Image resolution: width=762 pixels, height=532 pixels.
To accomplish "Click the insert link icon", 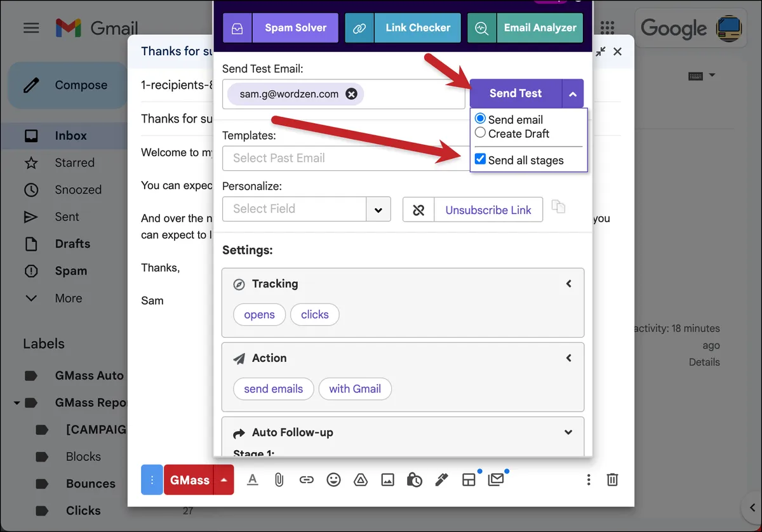I will [307, 480].
